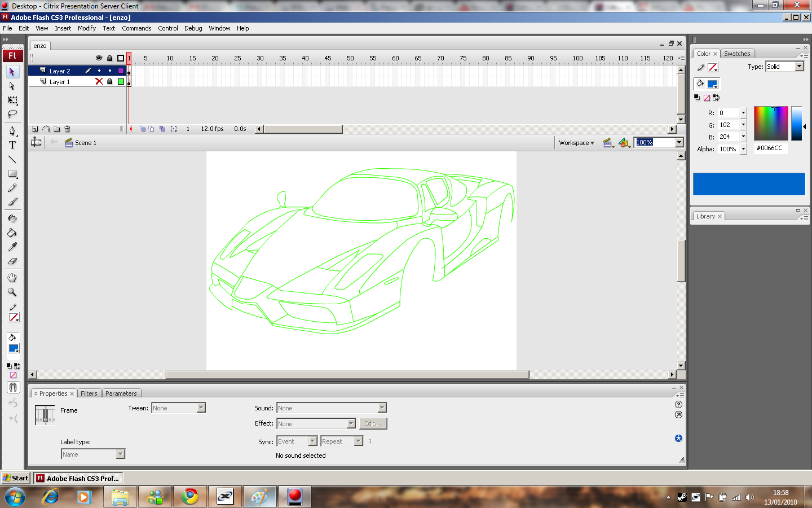This screenshot has height=508, width=812.
Task: Switch to the Parameters tab
Action: [121, 393]
